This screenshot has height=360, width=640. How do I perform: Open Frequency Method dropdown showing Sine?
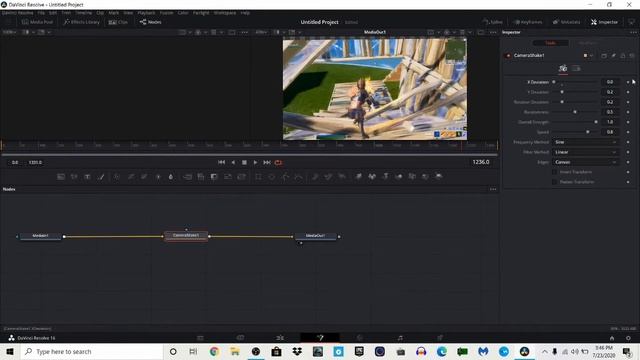585,142
